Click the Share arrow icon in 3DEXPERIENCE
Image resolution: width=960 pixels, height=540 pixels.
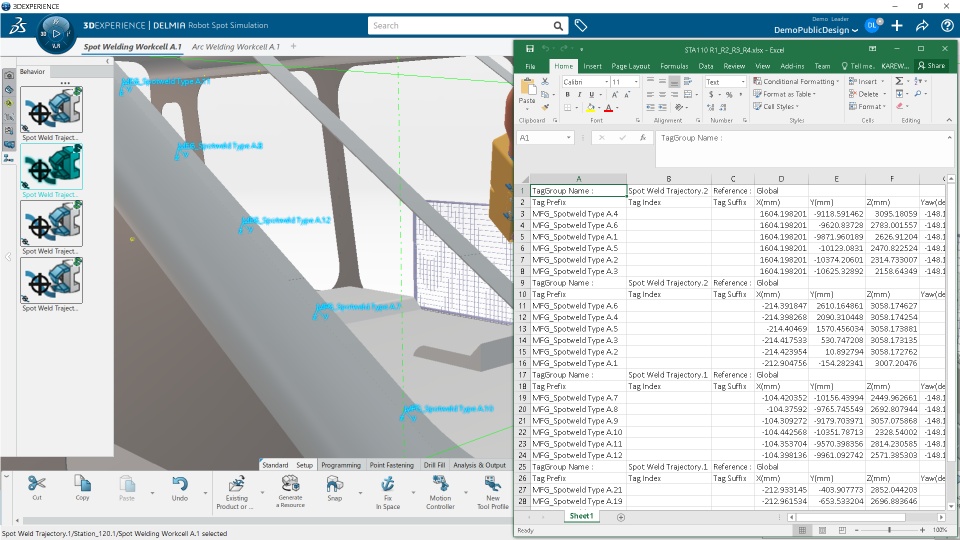coord(922,26)
